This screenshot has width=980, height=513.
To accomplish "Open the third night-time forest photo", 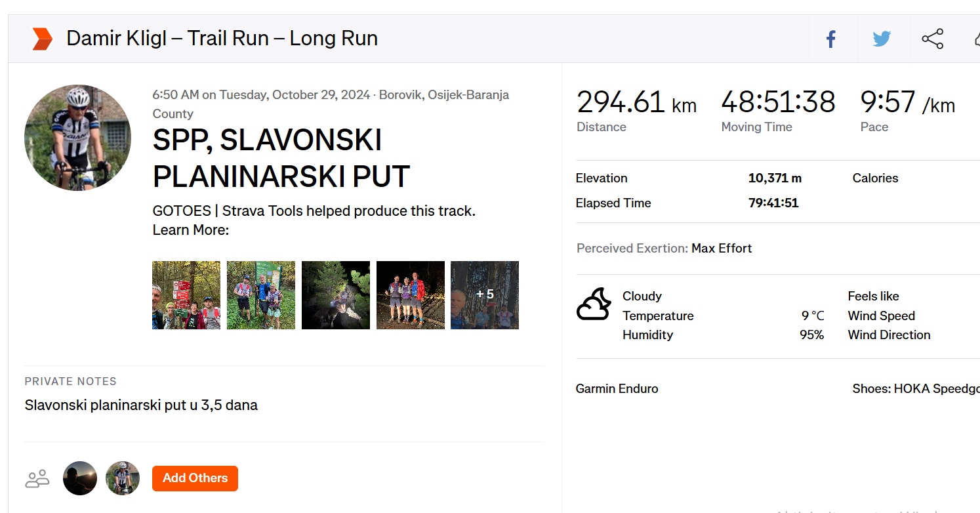I will click(336, 295).
